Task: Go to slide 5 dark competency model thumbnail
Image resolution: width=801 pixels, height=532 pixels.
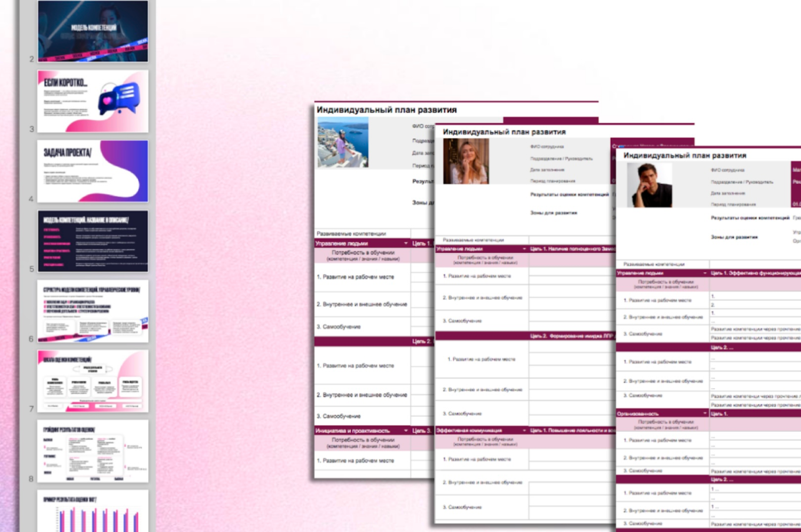Action: click(x=92, y=241)
